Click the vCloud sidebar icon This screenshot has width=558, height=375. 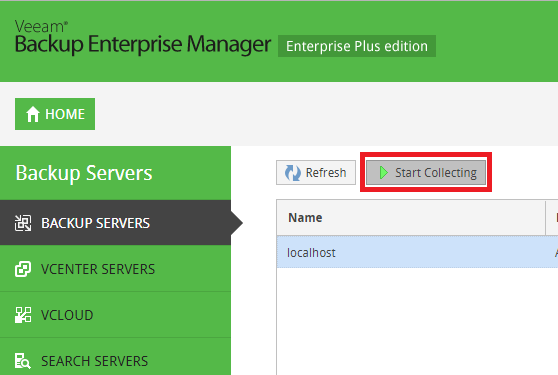coord(23,315)
